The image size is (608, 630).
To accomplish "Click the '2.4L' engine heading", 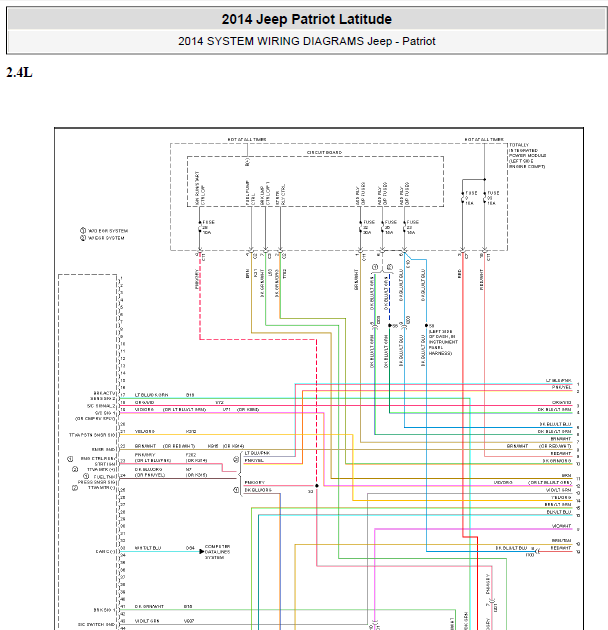I will pos(19,72).
